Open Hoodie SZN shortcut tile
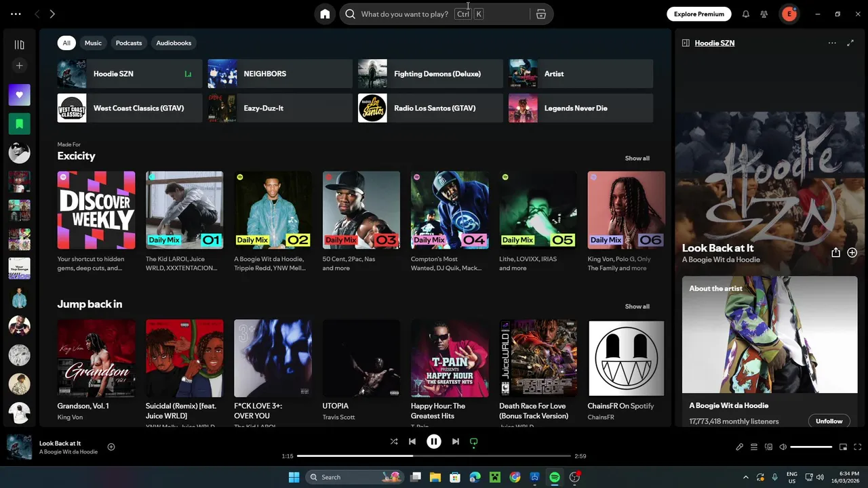The width and height of the screenshot is (868, 488). click(130, 74)
